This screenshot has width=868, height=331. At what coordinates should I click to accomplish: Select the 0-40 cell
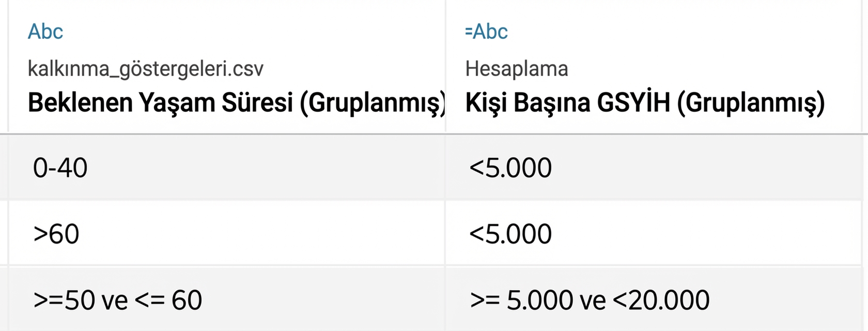point(60,168)
